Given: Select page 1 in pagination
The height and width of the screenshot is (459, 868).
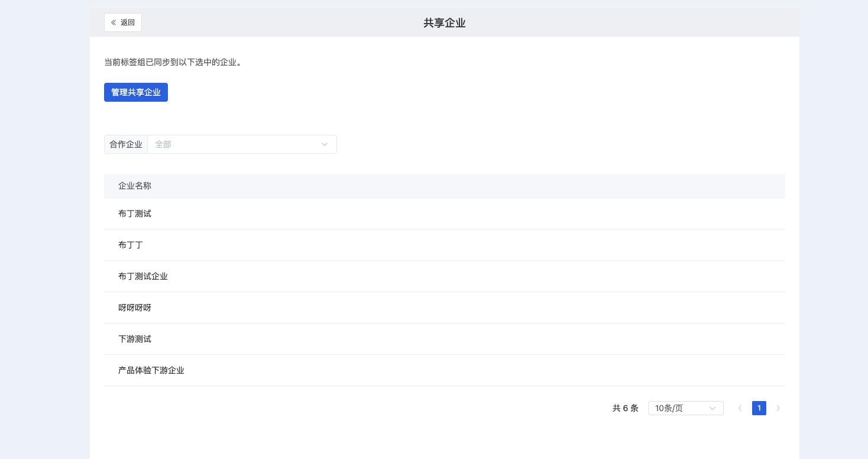Looking at the screenshot, I should pos(759,408).
